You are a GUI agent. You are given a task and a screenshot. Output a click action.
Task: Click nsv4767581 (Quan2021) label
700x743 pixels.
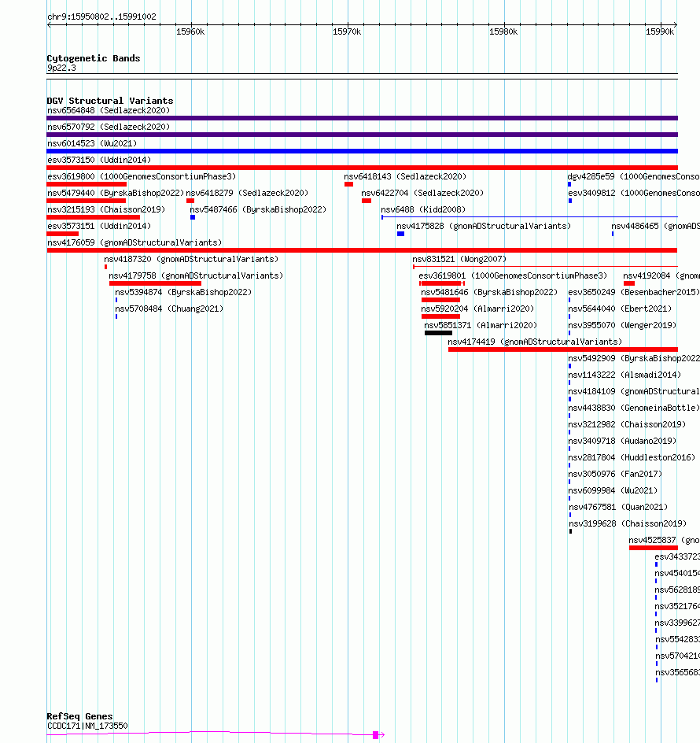(618, 508)
